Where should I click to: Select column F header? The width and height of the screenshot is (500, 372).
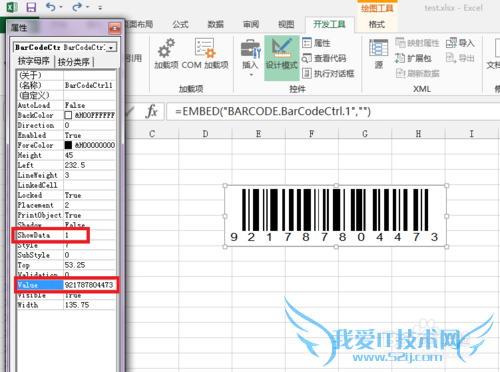pyautogui.click(x=312, y=134)
